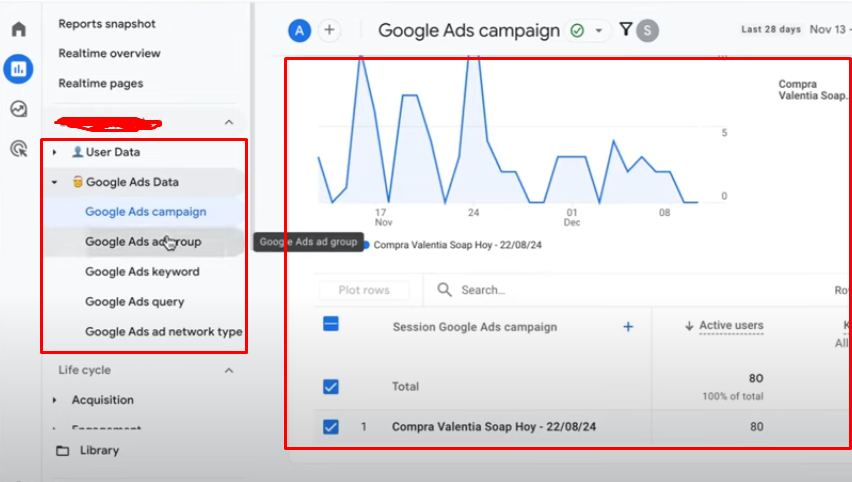Open Google Ads query report
Viewport: 852px width, 482px height.
click(x=134, y=302)
